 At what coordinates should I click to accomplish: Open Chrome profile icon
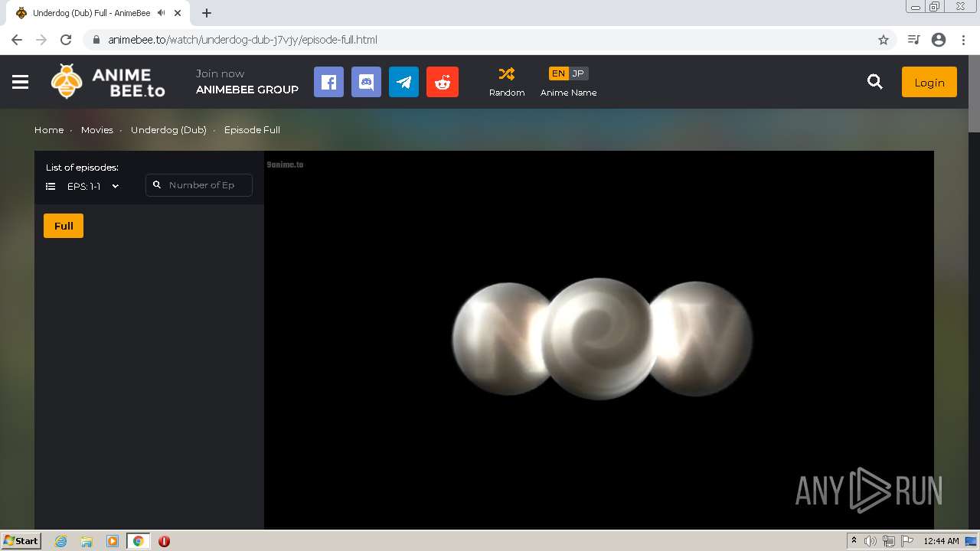(x=939, y=40)
